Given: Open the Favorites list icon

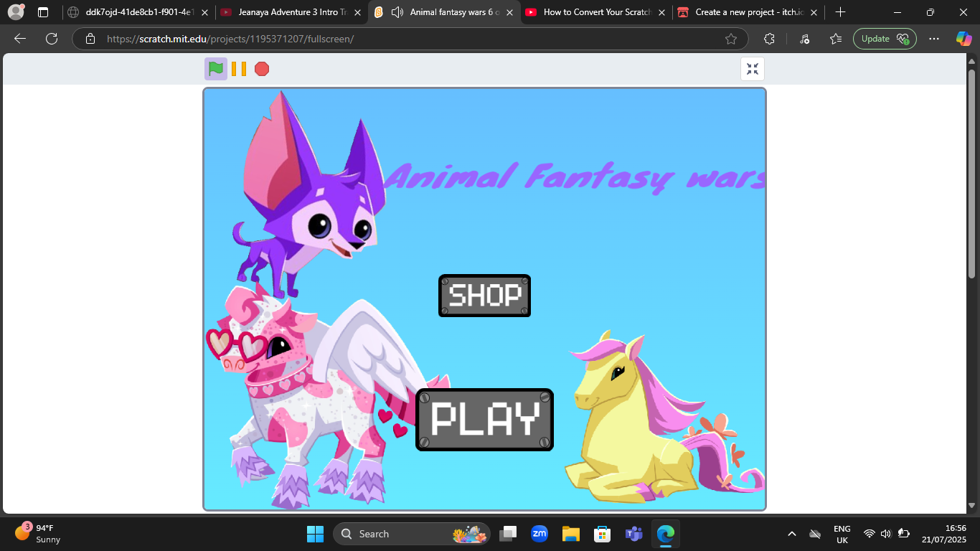Looking at the screenshot, I should [836, 39].
